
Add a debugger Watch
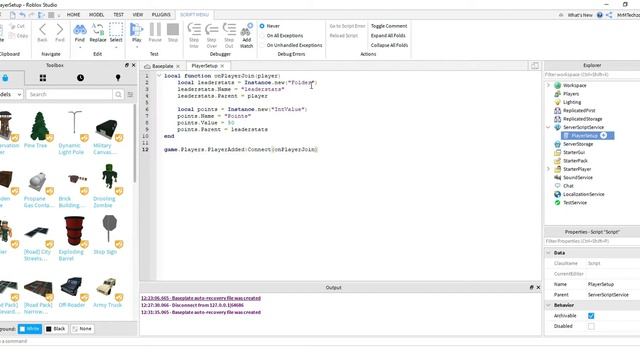(x=247, y=36)
